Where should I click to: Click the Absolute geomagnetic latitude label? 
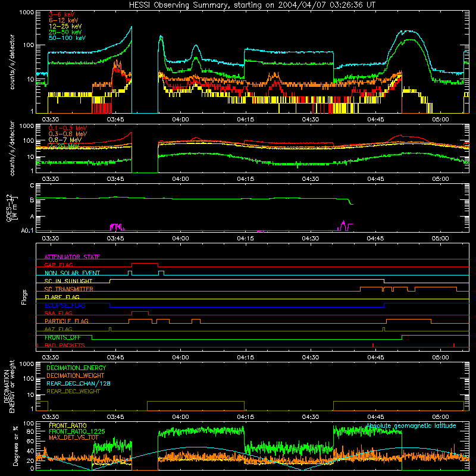[411, 425]
